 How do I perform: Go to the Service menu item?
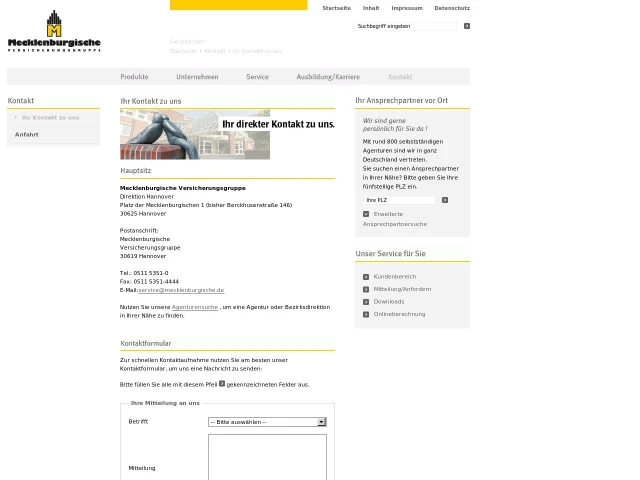257,77
